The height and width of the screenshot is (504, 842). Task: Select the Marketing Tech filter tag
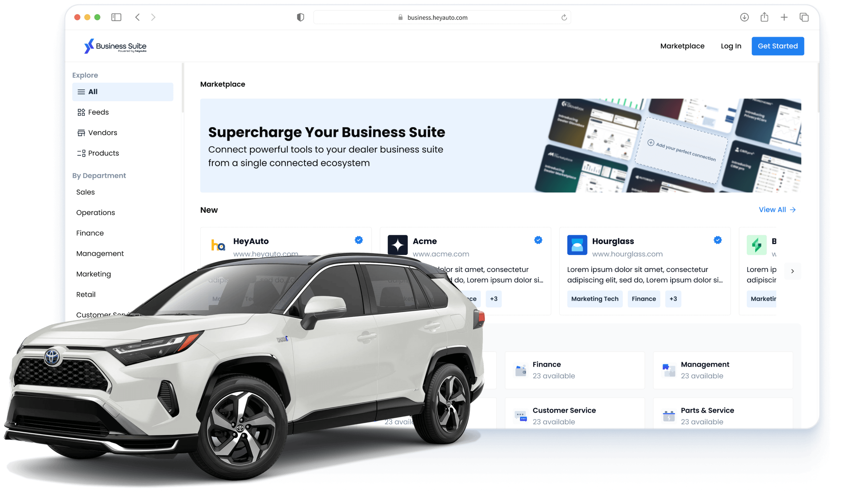tap(594, 299)
